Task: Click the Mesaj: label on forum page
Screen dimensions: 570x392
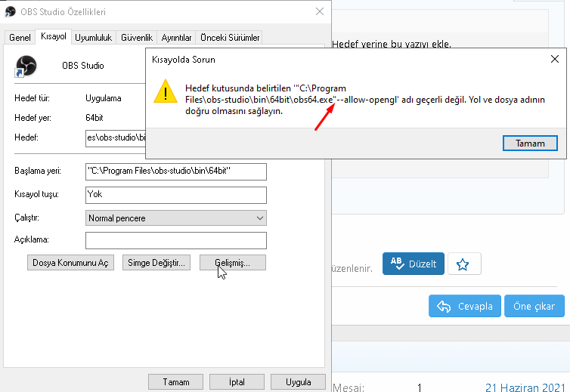Action: [349, 387]
